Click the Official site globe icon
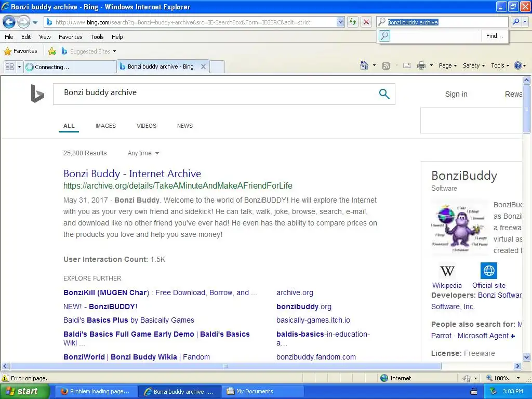532x399 pixels. tap(488, 270)
